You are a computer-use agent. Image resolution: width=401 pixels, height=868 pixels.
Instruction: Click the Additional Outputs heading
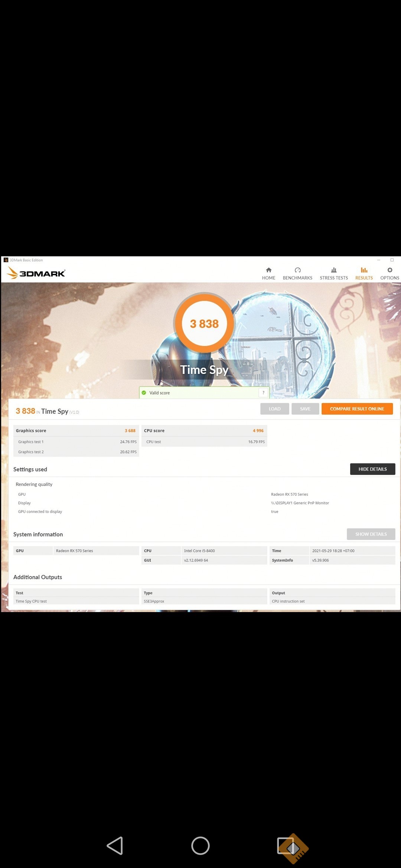(x=38, y=577)
